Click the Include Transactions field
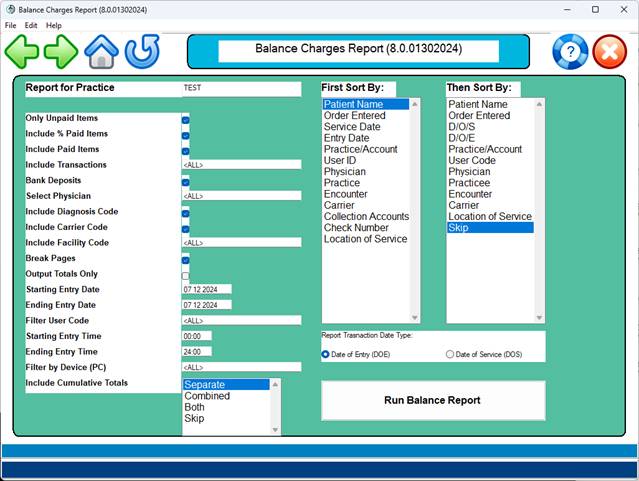This screenshot has height=481, width=639. pyautogui.click(x=240, y=165)
